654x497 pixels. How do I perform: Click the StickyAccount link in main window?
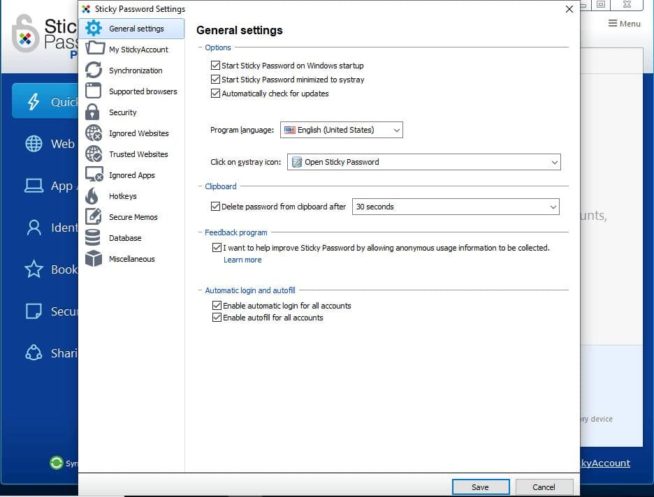click(605, 463)
